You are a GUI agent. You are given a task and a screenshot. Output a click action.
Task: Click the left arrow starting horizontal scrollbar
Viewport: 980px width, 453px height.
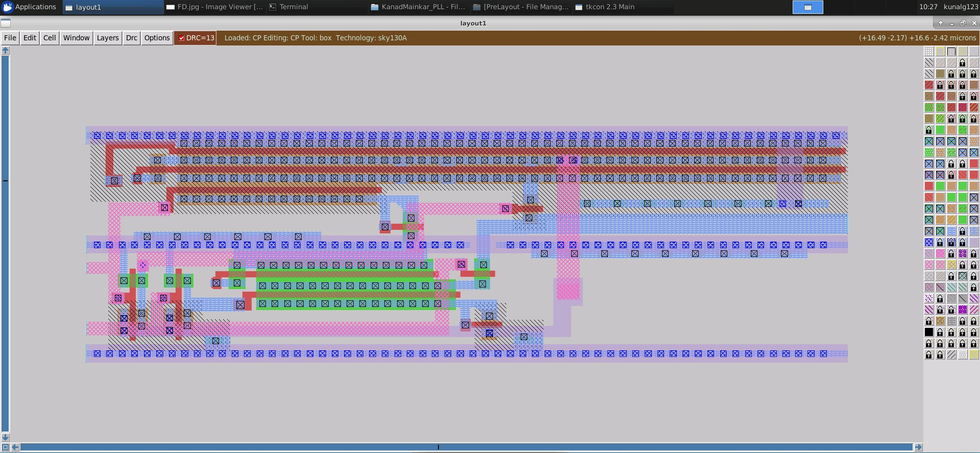pos(15,447)
